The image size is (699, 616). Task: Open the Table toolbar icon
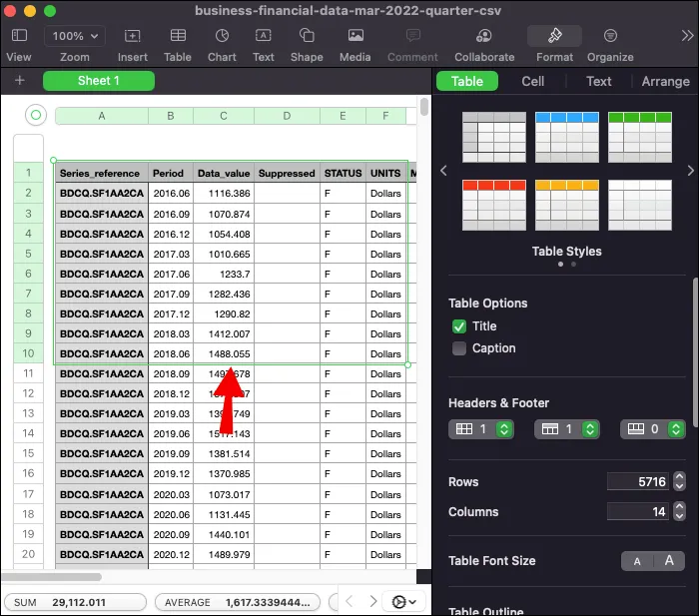(178, 36)
